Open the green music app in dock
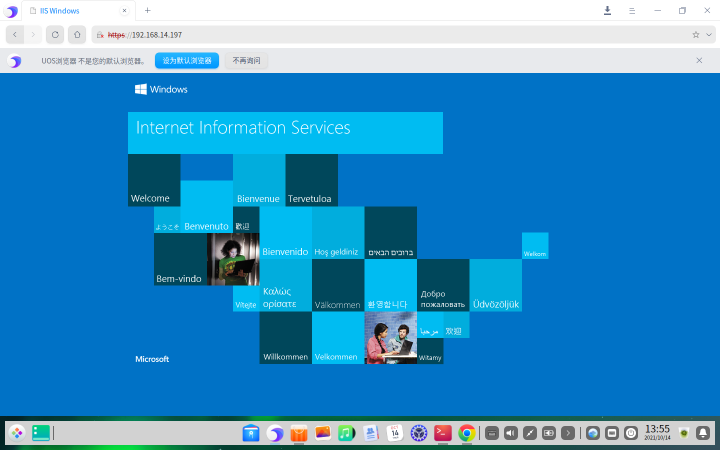The height and width of the screenshot is (450, 720). point(346,433)
